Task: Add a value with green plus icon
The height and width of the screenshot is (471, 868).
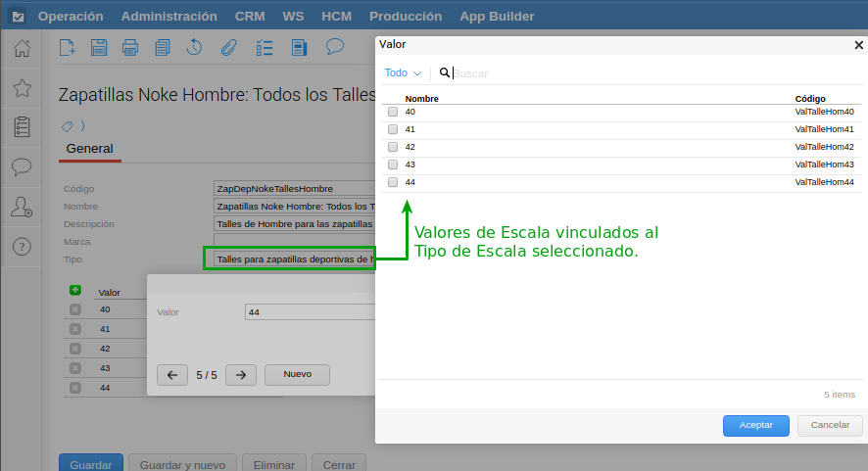Action: pyautogui.click(x=75, y=291)
